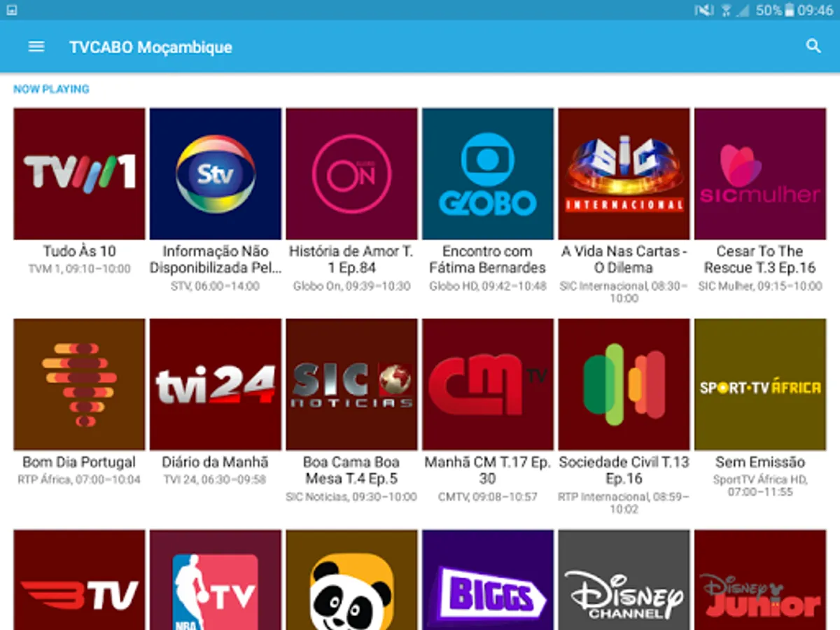This screenshot has width=840, height=630.
Task: Click Informação Não Disponibilizada title
Action: click(216, 260)
